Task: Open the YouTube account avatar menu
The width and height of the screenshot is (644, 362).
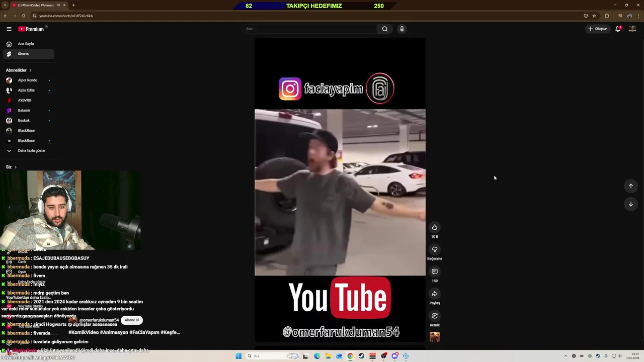Action: click(632, 29)
